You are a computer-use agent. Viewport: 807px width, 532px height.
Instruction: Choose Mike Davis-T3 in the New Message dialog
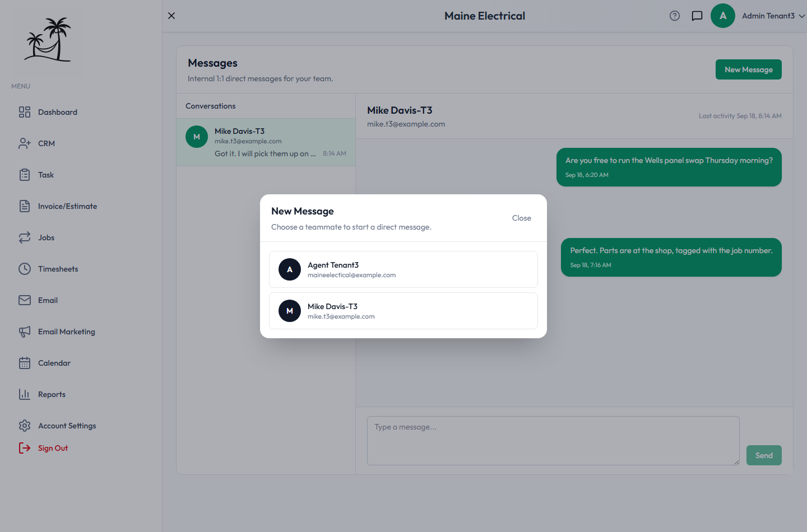(x=403, y=311)
